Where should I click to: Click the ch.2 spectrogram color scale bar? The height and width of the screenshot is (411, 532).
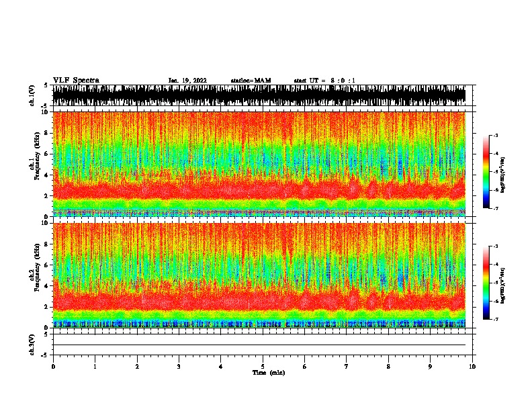click(x=486, y=283)
